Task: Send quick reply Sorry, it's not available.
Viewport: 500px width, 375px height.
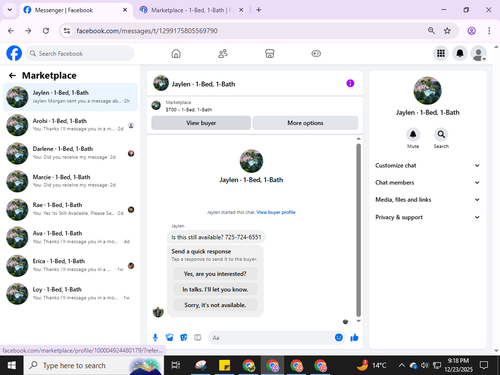Action: click(x=215, y=305)
